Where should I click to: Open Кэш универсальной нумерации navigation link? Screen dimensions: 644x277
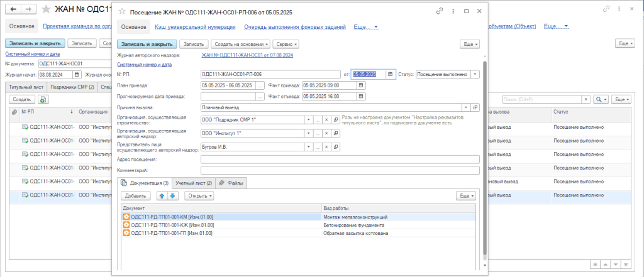tap(195, 27)
